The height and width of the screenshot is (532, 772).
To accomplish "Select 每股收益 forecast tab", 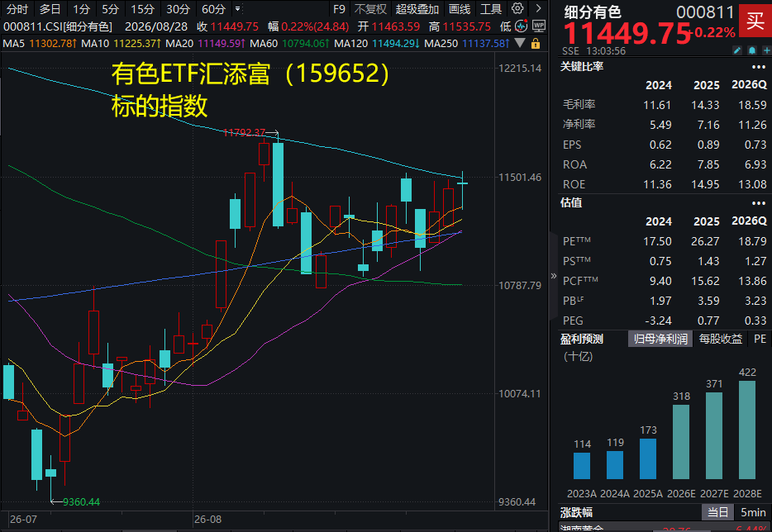I will [720, 339].
